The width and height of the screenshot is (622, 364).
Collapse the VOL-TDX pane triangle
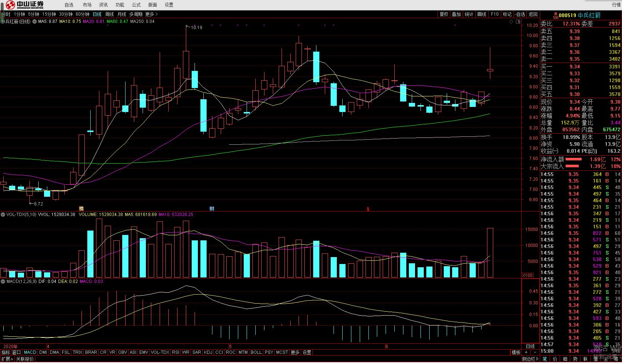click(3, 215)
